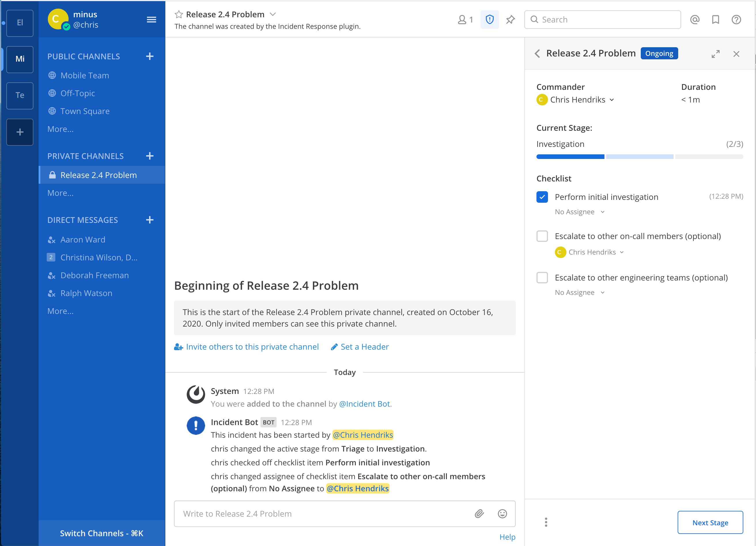
Task: Show saved posts via the bookmark icon
Action: pos(715,20)
